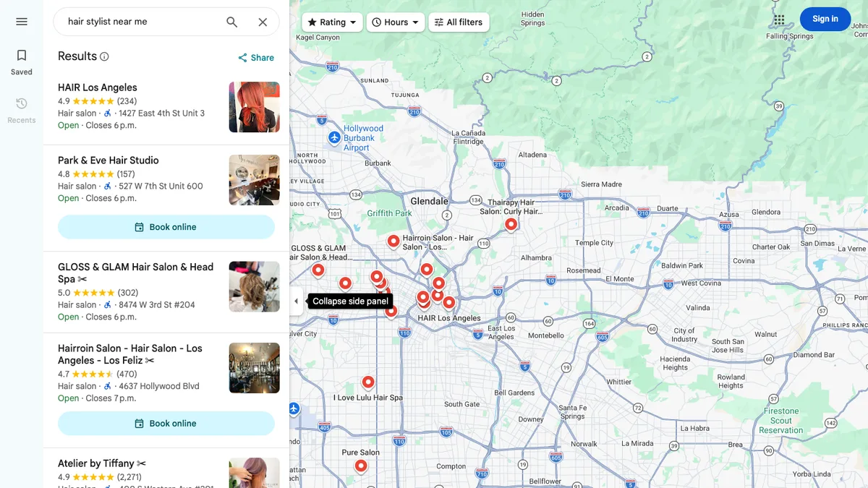Click the Pure Salon map label
This screenshot has height=488, width=868.
click(360, 453)
